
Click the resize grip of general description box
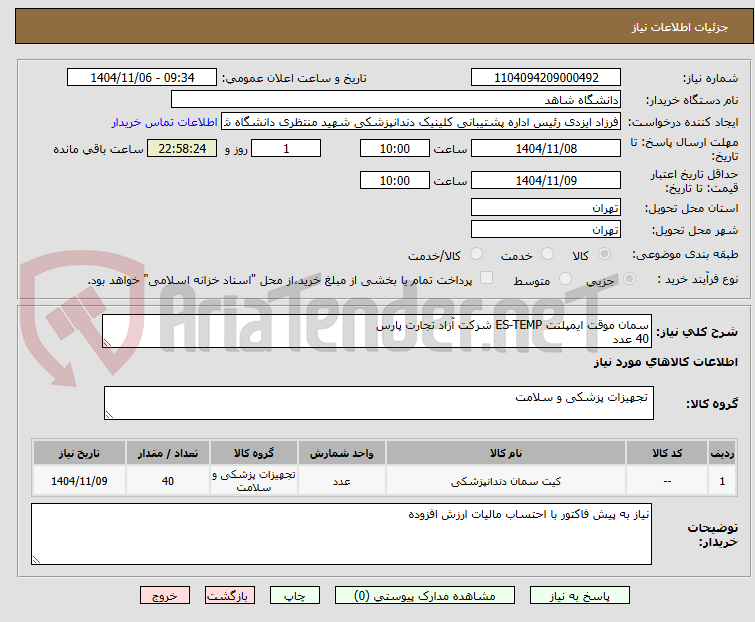pyautogui.click(x=107, y=342)
